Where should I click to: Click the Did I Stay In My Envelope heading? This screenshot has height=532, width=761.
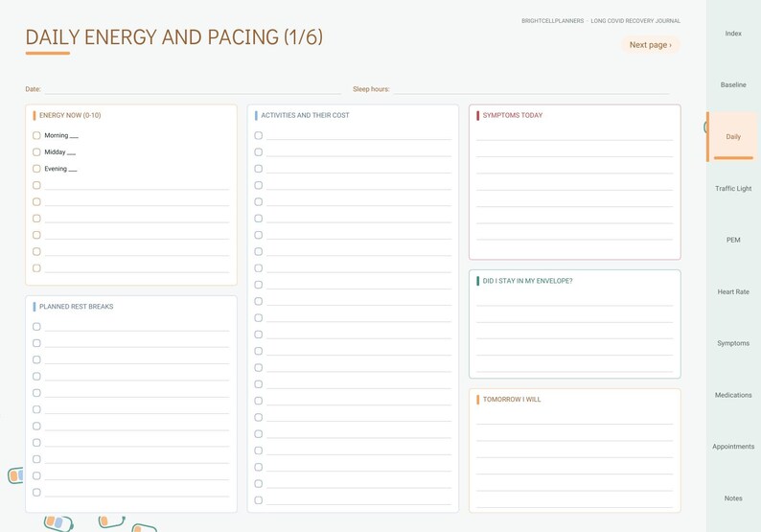click(x=527, y=281)
